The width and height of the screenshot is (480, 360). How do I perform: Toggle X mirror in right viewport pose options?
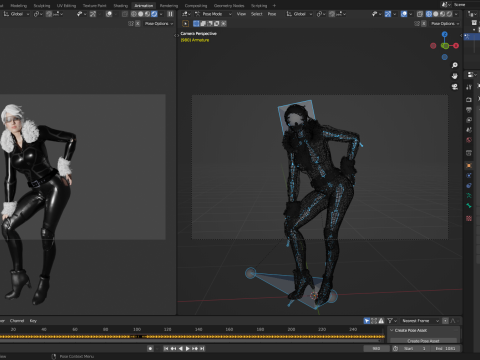pos(424,24)
